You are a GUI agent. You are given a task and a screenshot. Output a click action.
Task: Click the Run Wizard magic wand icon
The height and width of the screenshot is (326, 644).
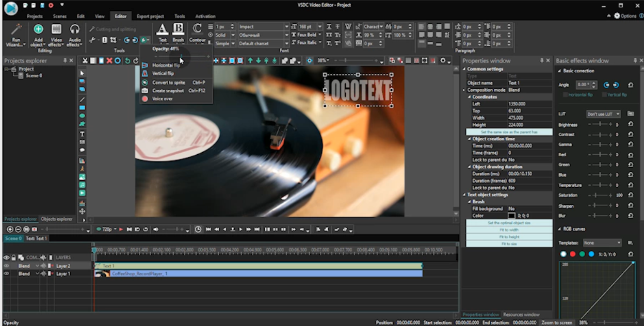coord(17,30)
